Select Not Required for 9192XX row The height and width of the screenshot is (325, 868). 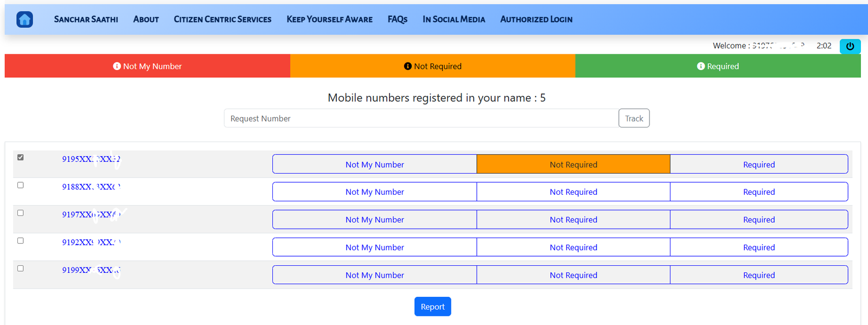point(573,247)
